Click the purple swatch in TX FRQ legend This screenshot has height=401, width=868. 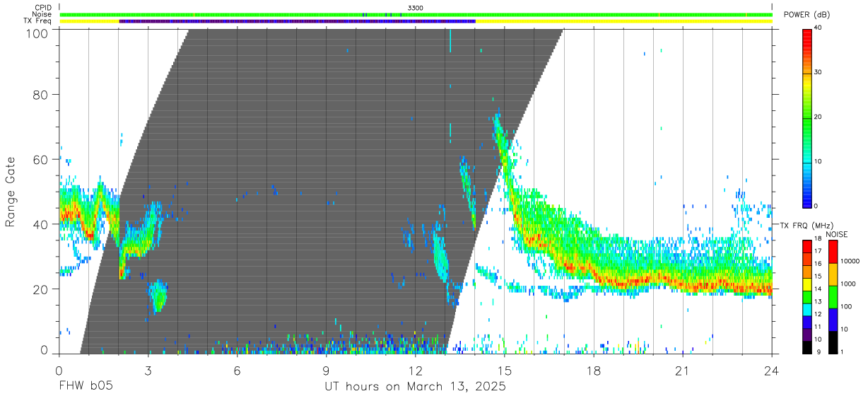pos(807,335)
